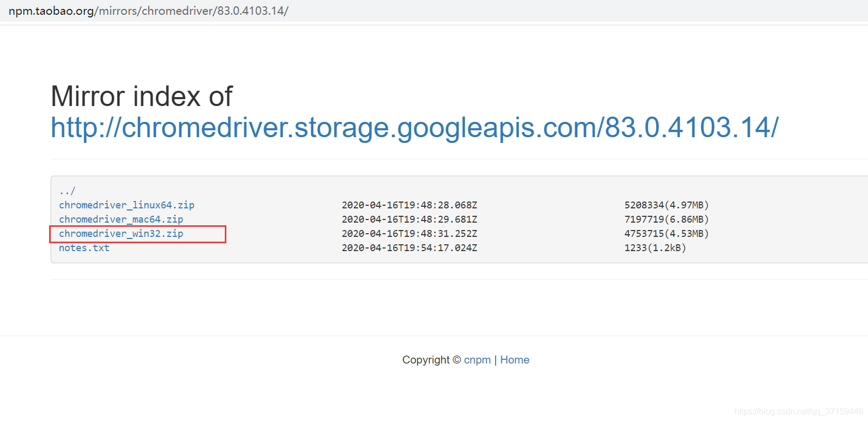Open the chromedriver.storage.googleapis.com mirror link

tap(414, 128)
